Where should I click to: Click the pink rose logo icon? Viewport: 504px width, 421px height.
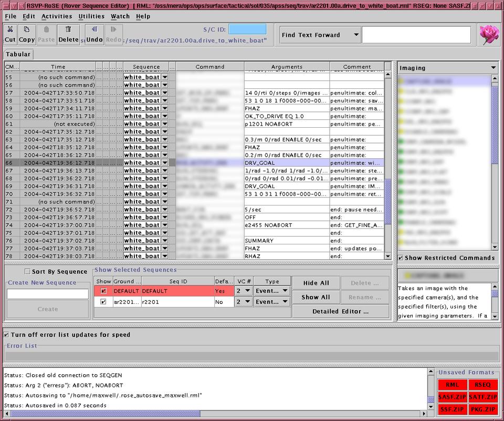(489, 35)
